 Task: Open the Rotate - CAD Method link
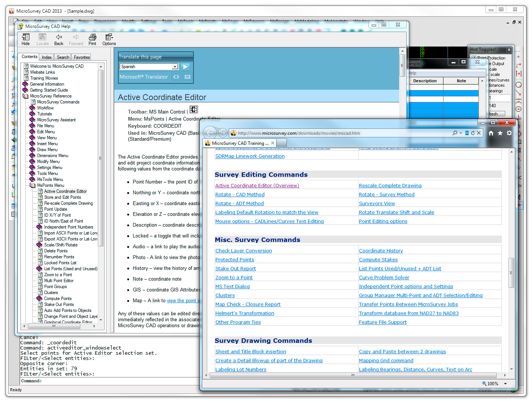point(240,195)
